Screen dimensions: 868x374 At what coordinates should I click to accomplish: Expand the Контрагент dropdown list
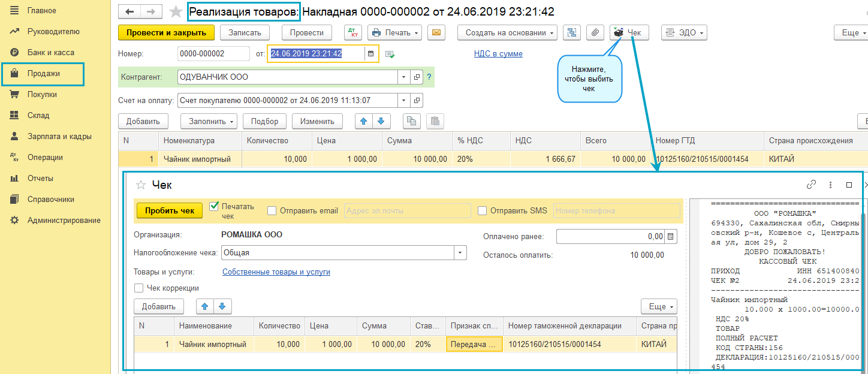[403, 77]
